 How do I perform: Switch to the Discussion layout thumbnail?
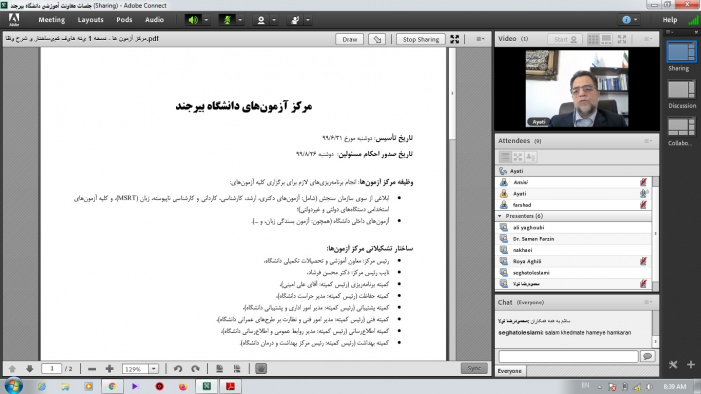tap(681, 94)
